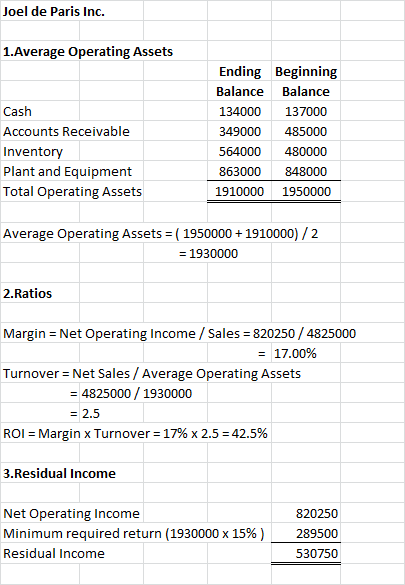The image size is (405, 585).
Task: Click the Turnover formula definition line
Action: 152,373
